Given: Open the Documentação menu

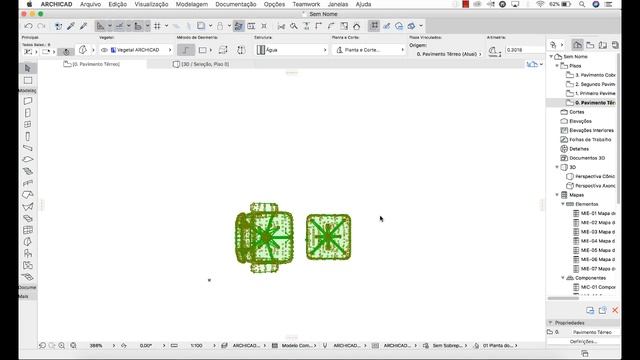Looking at the screenshot, I should (x=236, y=4).
